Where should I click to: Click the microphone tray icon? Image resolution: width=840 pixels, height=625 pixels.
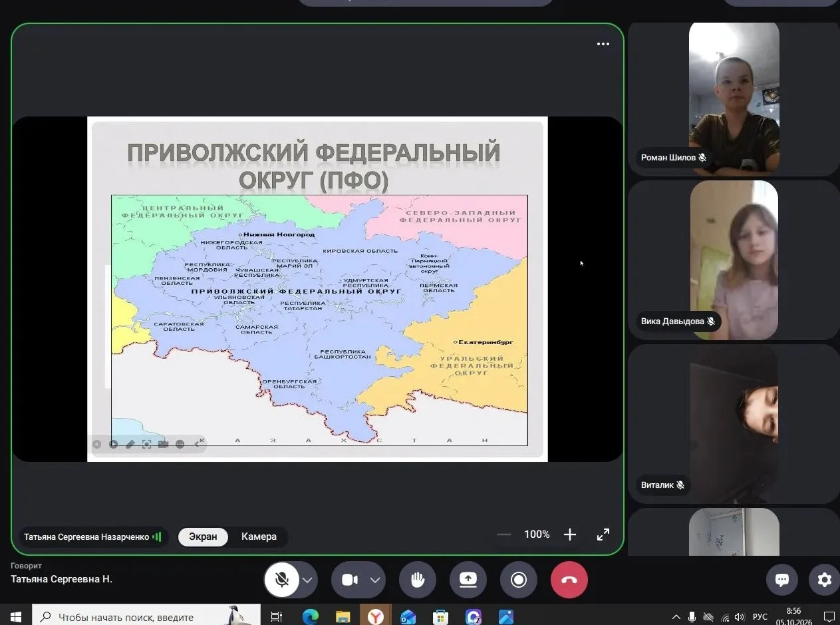coord(692,617)
